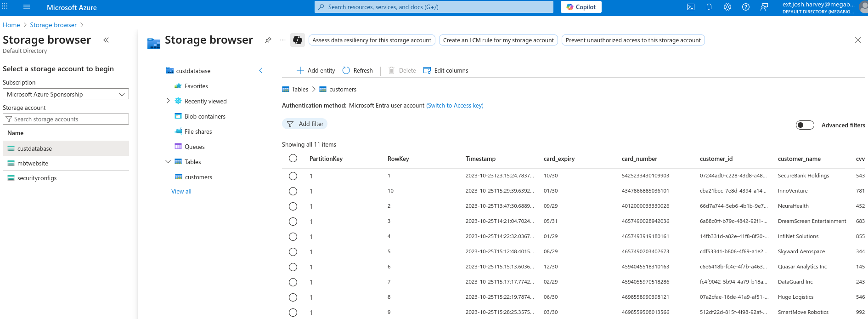Open the portal hamburger menu

coord(27,7)
